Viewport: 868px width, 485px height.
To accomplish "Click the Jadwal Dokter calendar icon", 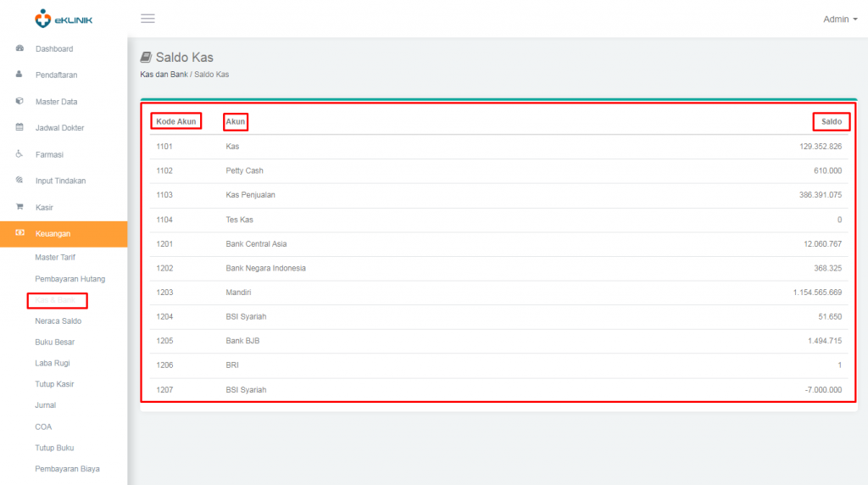I will coord(19,128).
